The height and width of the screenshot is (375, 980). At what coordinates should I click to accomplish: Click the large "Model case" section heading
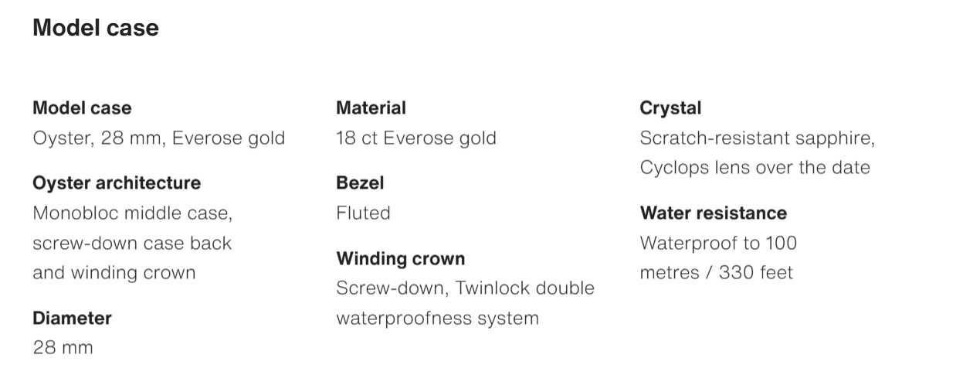95,29
